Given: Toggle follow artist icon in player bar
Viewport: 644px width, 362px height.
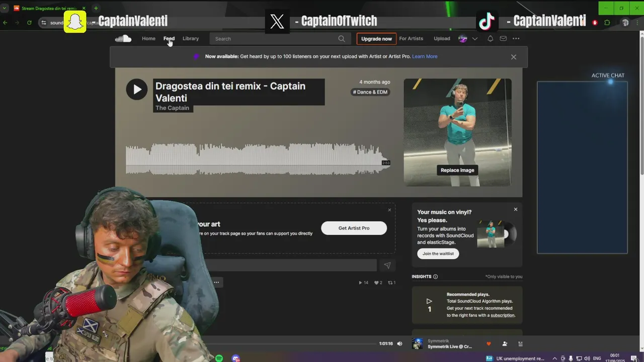Looking at the screenshot, I should (x=505, y=344).
